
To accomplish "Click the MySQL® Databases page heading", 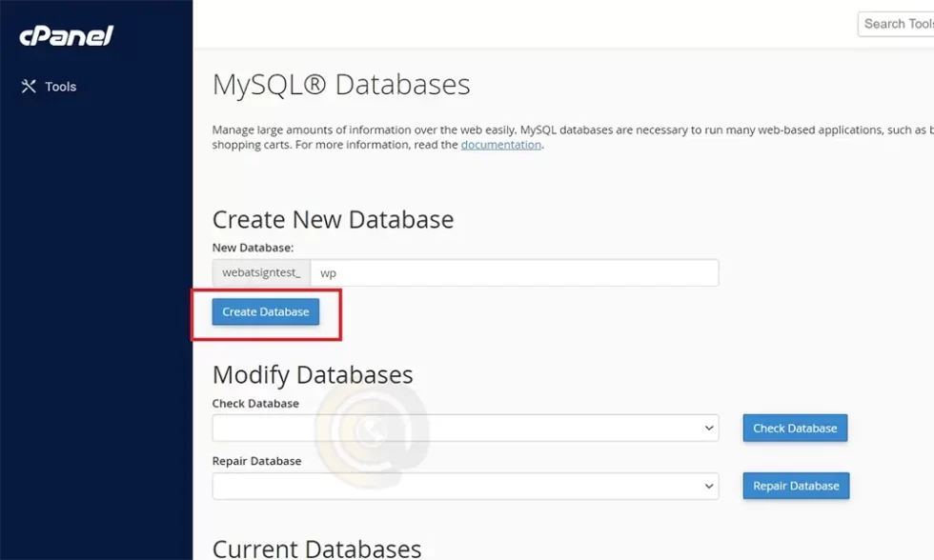I will (x=341, y=85).
